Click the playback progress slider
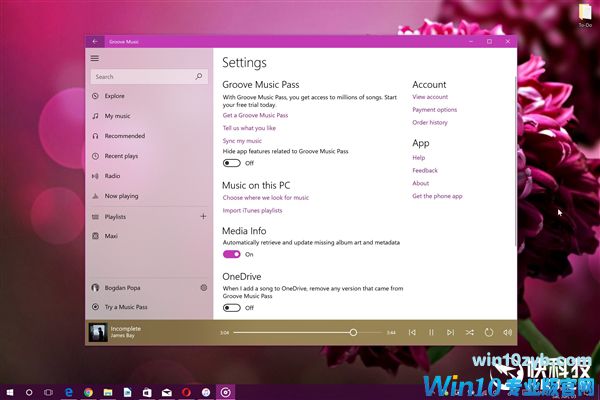Screen dimensions: 600x400 [307, 333]
